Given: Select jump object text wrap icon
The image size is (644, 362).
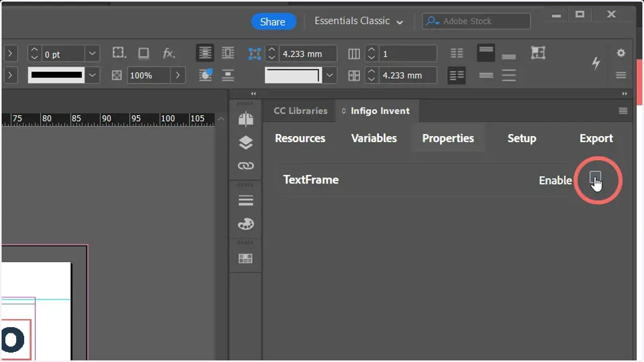Looking at the screenshot, I should (228, 75).
